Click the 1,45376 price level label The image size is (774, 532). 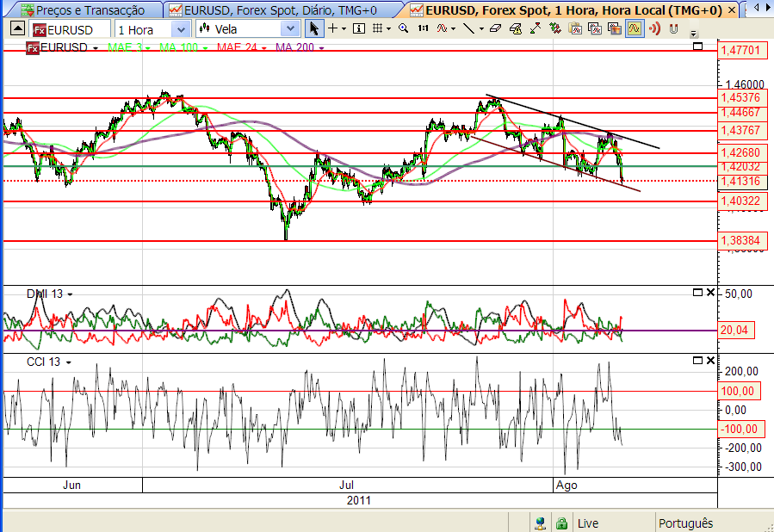[x=742, y=98]
